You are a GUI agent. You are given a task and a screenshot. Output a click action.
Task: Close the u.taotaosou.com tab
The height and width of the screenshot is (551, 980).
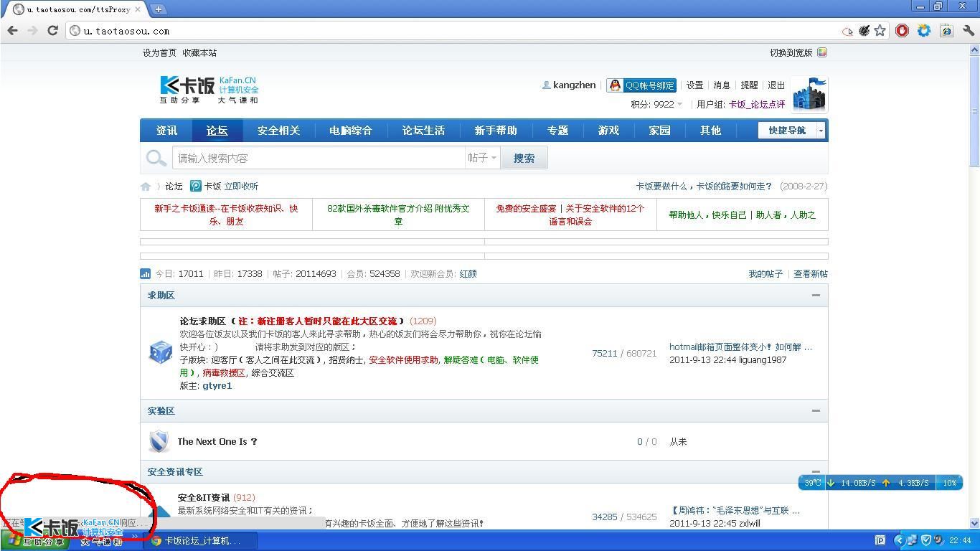pos(137,9)
